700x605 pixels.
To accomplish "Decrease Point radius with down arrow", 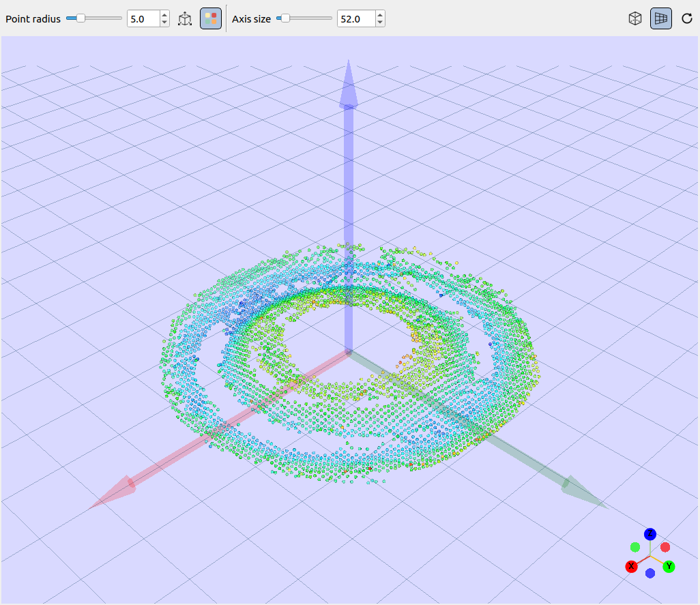I will click(x=164, y=23).
